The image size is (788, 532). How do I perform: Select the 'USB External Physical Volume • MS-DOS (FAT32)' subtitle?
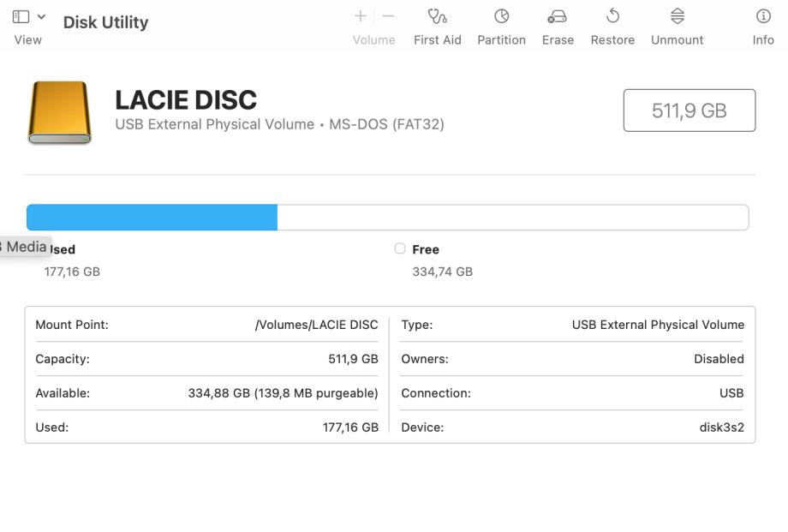[x=279, y=124]
